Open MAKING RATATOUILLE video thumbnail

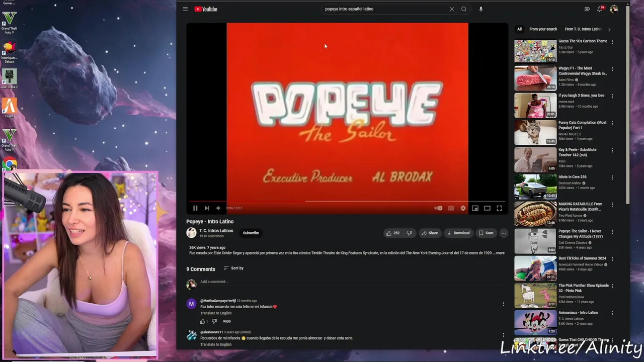(x=535, y=214)
